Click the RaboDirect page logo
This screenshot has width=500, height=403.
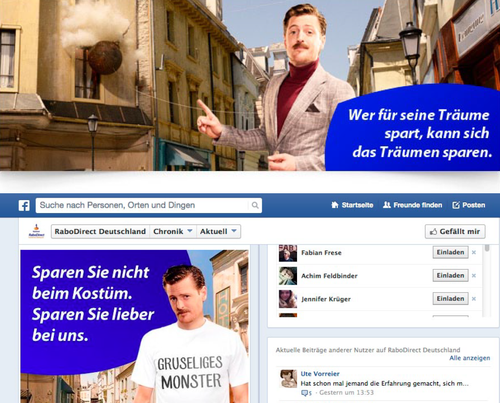[36, 231]
